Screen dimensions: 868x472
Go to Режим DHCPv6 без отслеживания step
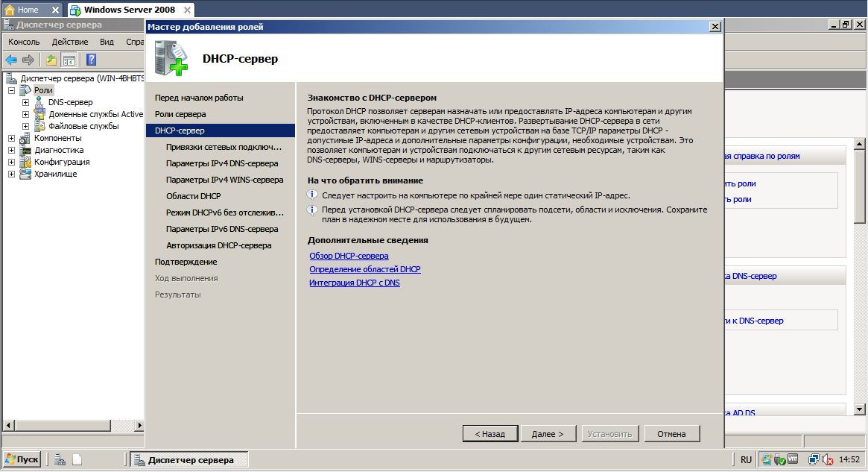pos(225,213)
